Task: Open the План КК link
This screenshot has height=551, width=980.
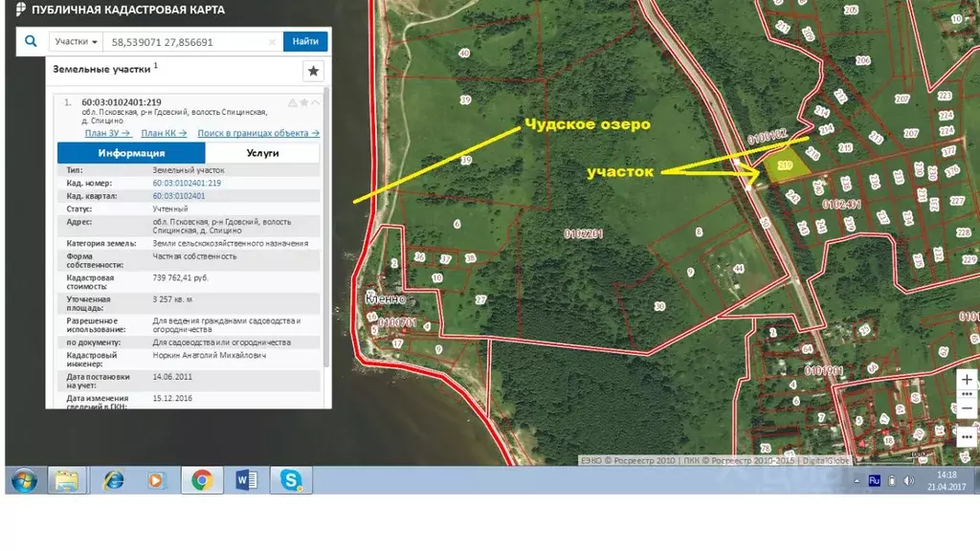Action: click(x=163, y=133)
